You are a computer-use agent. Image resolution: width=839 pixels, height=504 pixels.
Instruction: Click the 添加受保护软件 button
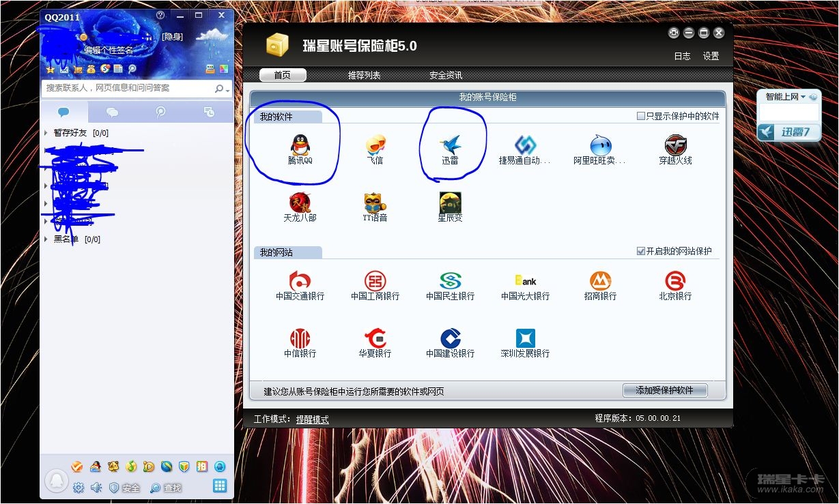pos(665,390)
